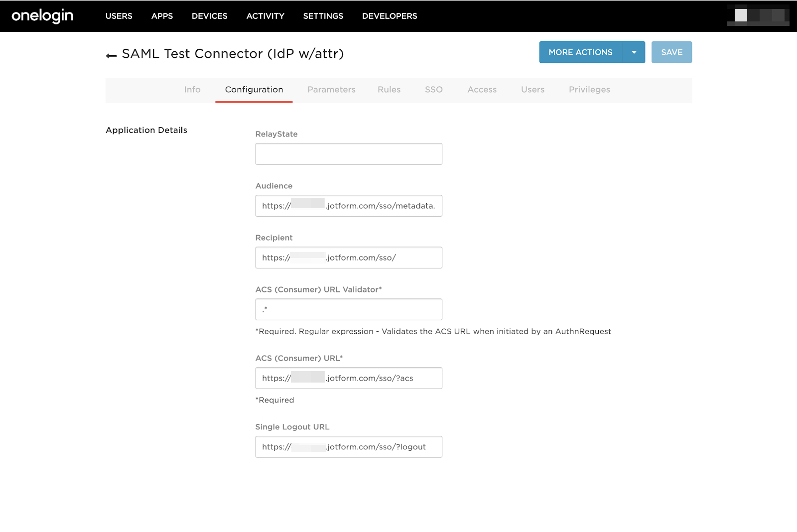Click into the RelayState field
The height and width of the screenshot is (532, 797).
point(349,154)
